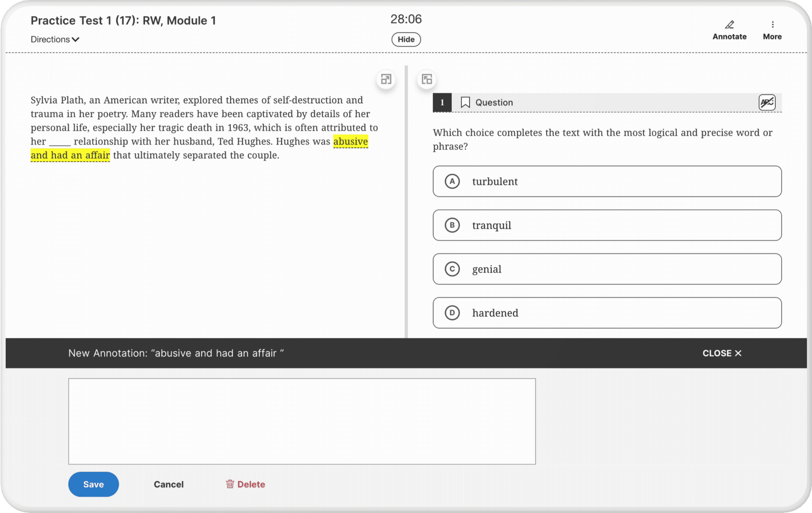
Task: Click the Question tab label
Action: point(494,102)
